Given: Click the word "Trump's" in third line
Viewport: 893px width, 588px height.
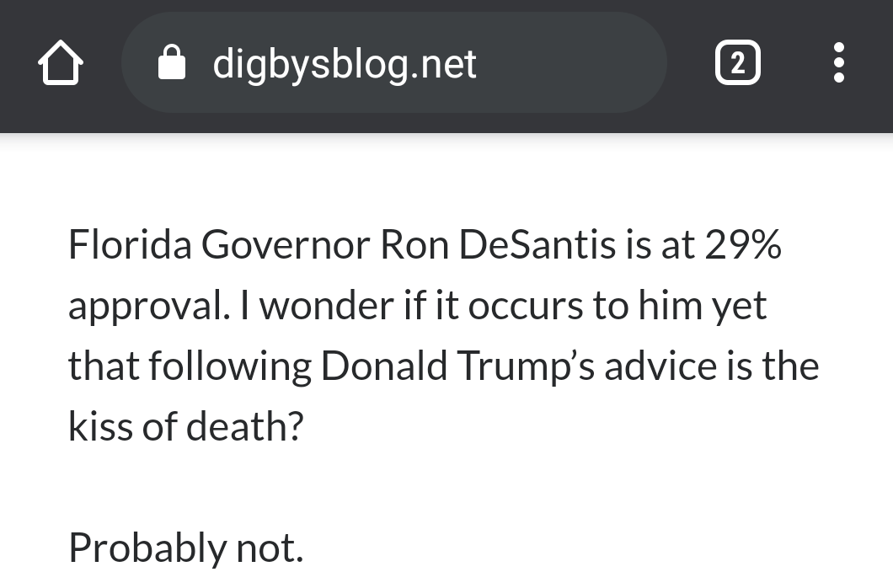Looking at the screenshot, I should (526, 367).
